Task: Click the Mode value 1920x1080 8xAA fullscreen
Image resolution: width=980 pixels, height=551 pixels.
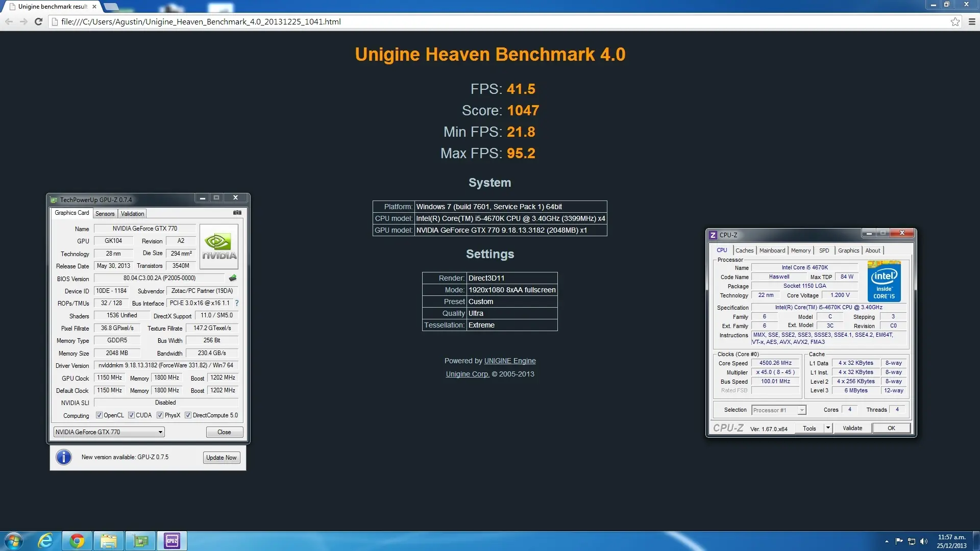Action: click(x=512, y=290)
